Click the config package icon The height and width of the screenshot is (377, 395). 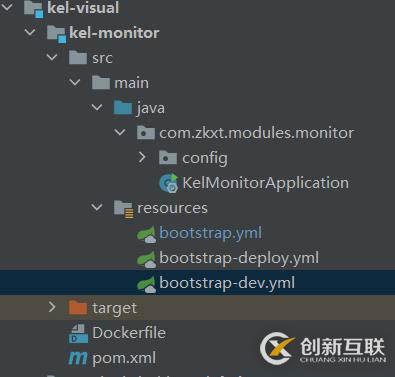click(168, 158)
